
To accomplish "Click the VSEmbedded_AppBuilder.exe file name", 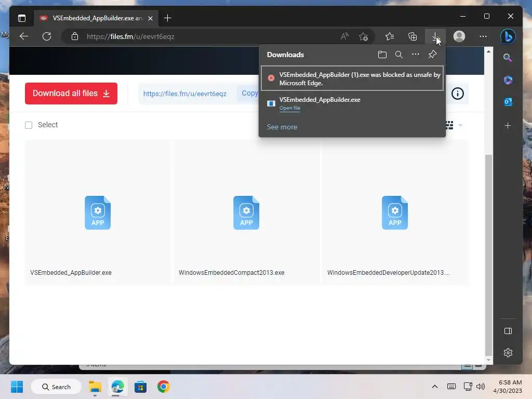I will pos(71,272).
